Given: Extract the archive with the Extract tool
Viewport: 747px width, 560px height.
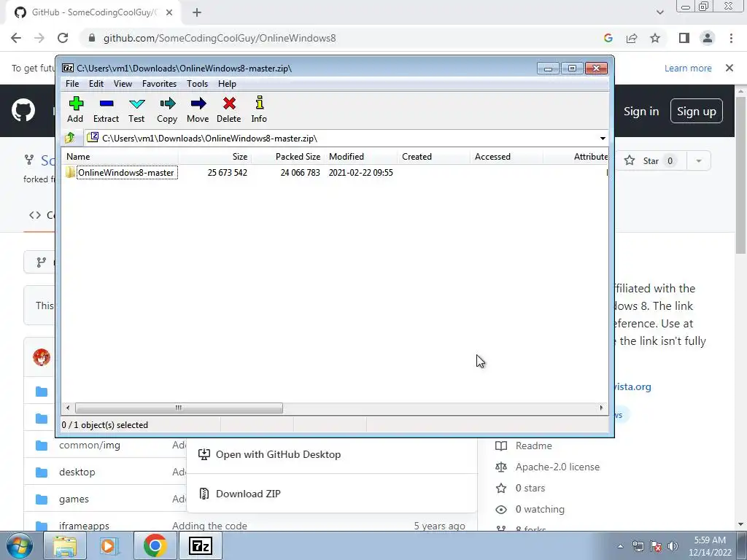Looking at the screenshot, I should click(x=106, y=110).
